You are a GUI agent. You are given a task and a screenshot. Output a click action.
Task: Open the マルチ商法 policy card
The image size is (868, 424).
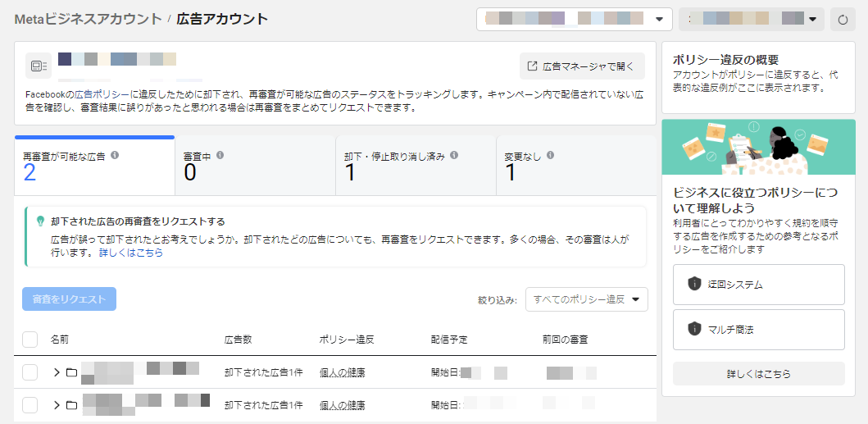(758, 330)
